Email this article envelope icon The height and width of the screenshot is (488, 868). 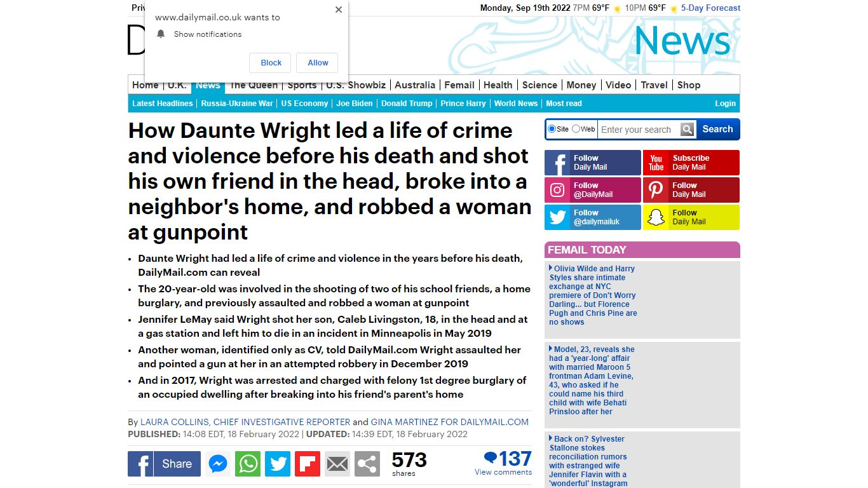337,464
